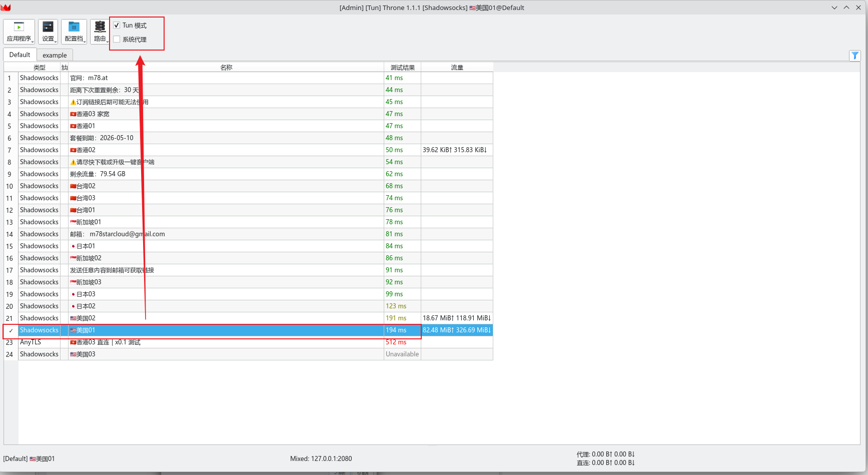
Task: Maximize window with the up-chevron button
Action: (846, 8)
